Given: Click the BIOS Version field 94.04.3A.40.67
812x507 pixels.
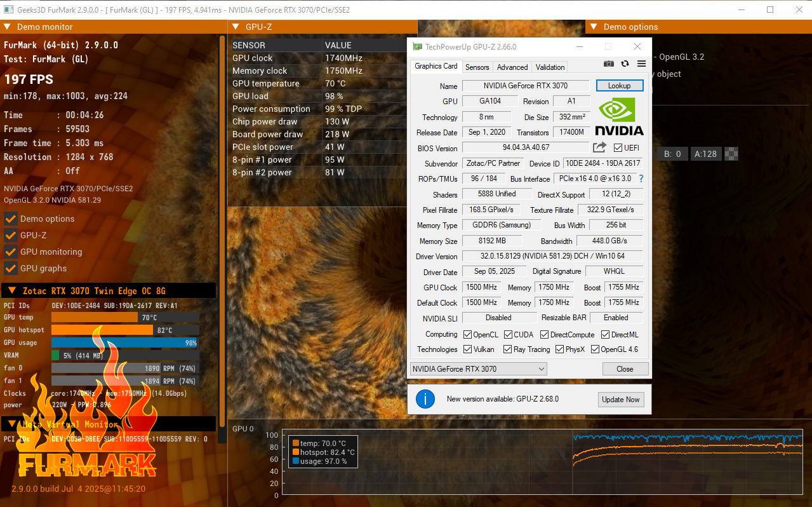Looking at the screenshot, I should [x=526, y=147].
